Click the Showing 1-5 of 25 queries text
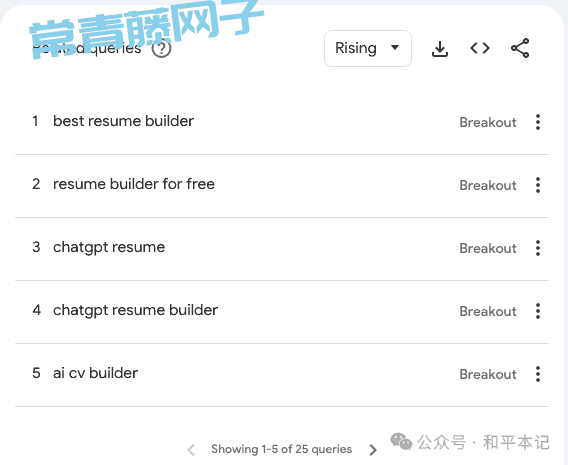Image resolution: width=568 pixels, height=465 pixels. point(281,449)
